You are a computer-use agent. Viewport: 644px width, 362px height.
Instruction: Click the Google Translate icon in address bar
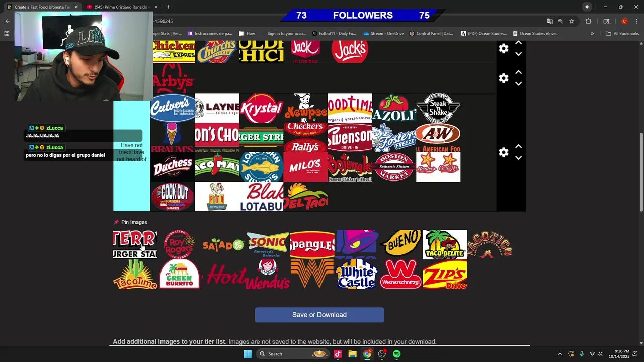[x=549, y=21]
